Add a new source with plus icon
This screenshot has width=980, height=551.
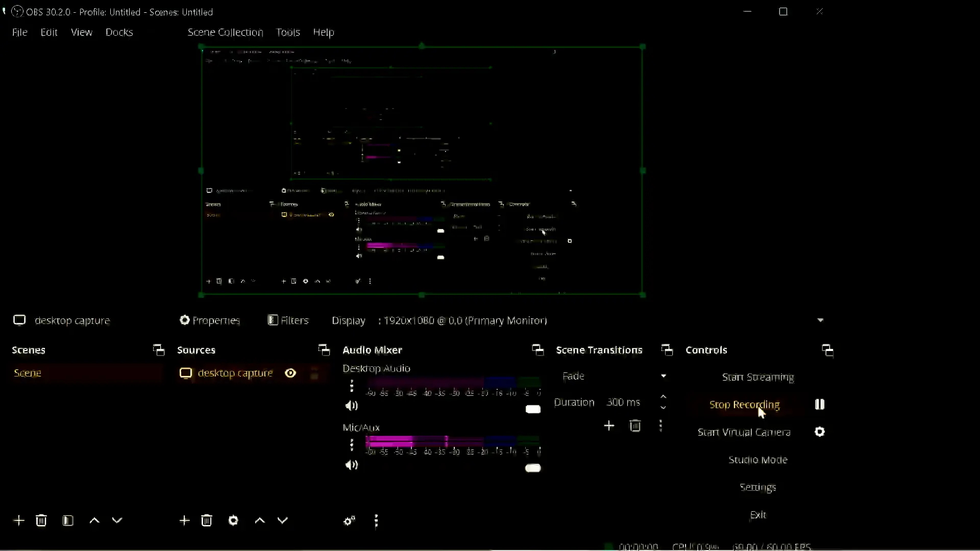click(x=184, y=520)
